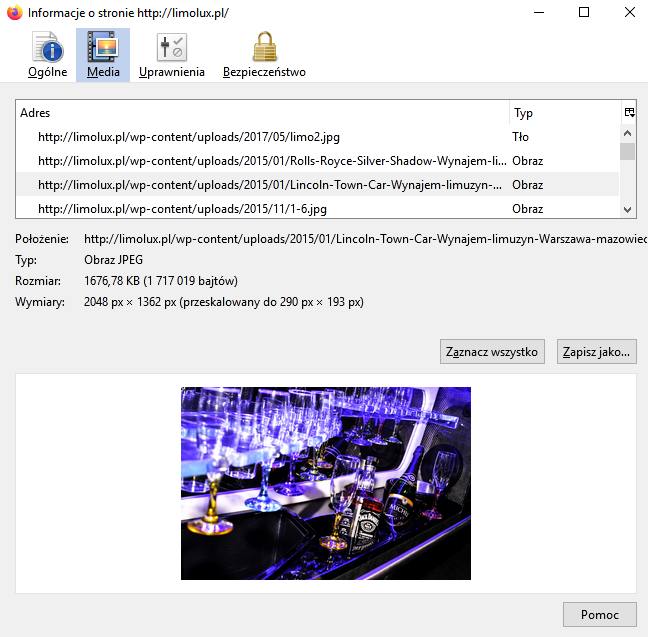The width and height of the screenshot is (648, 637).
Task: Select the limo2.jpg background row
Action: pos(317,137)
